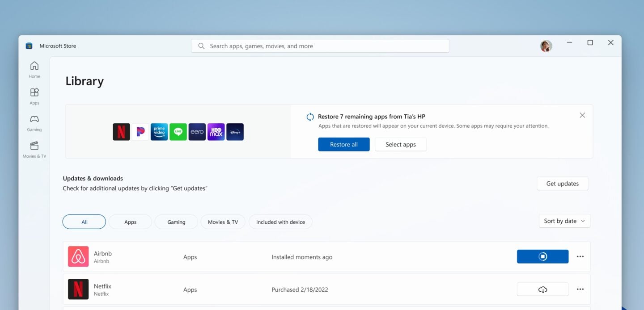Viewport: 644px width, 310px height.
Task: Click the eero icon in restore banner
Action: 197,132
